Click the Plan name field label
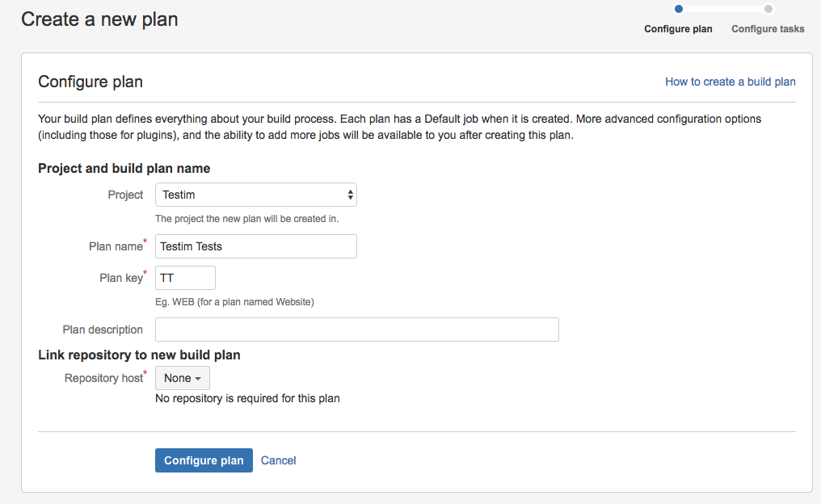This screenshot has width=821, height=504. tap(116, 246)
